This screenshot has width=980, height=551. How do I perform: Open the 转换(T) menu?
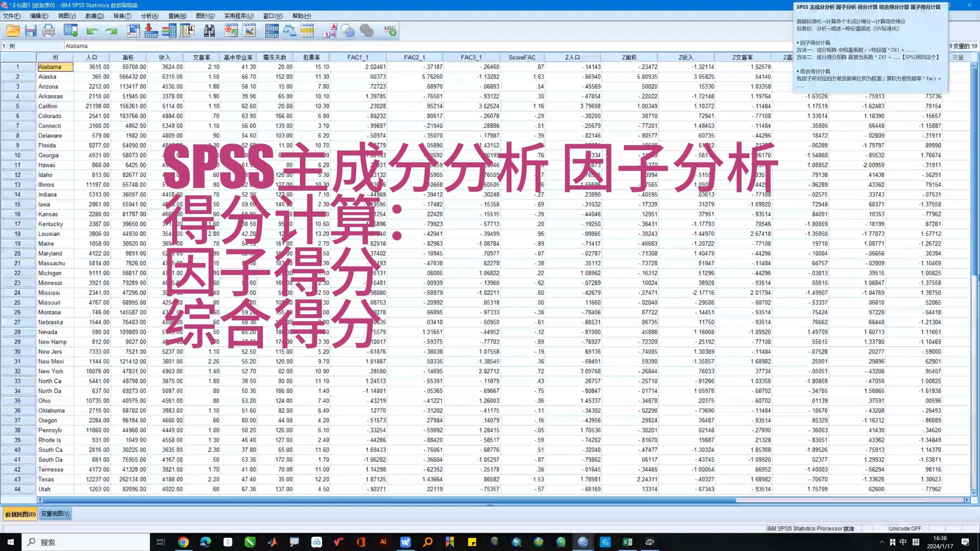122,16
